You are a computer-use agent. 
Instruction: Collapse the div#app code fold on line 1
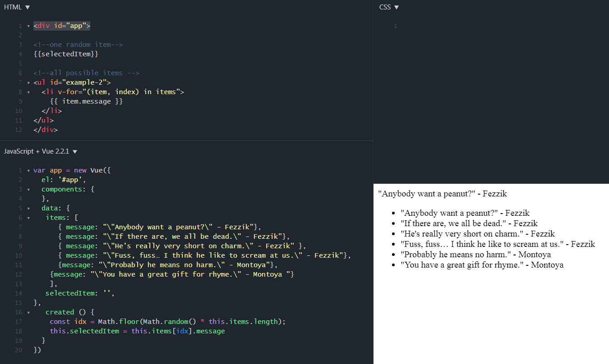point(28,26)
